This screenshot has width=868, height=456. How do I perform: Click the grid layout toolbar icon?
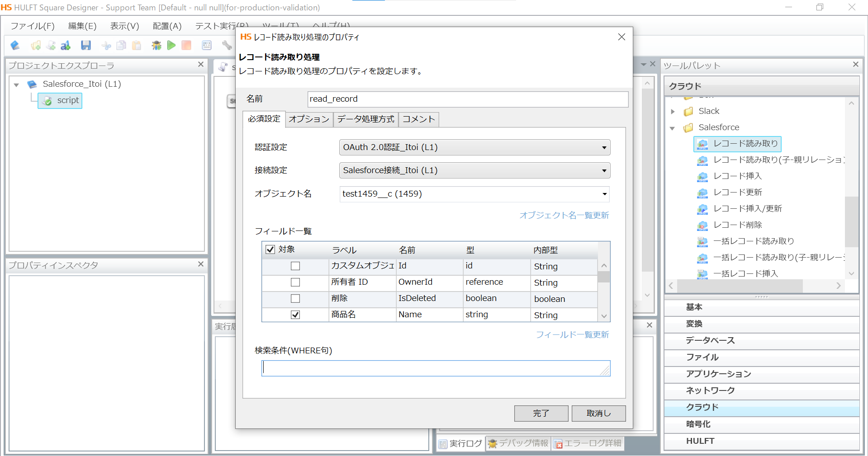tap(207, 45)
